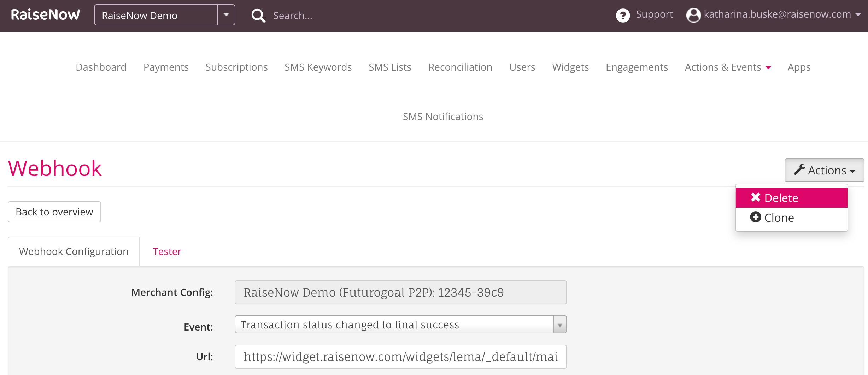Open the Event select dropdown arrow
Viewport: 868px width, 375px height.
pyautogui.click(x=560, y=325)
